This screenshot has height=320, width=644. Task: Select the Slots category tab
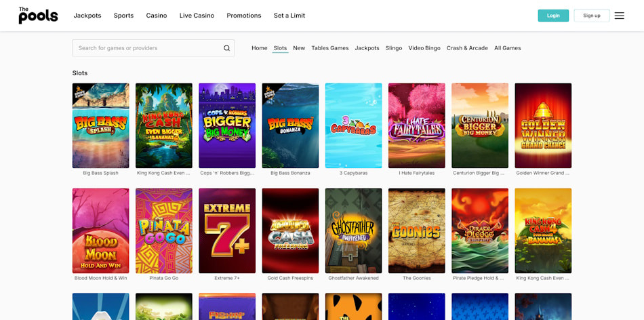point(280,48)
